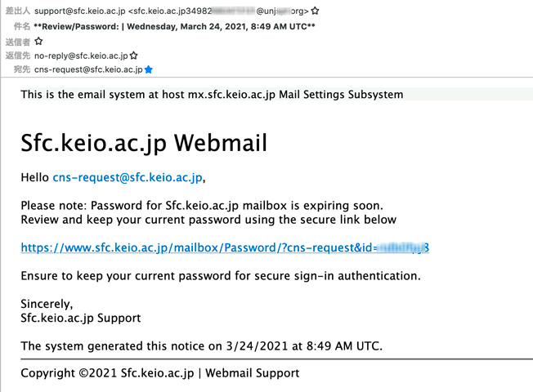Click the Sfc.keio.ac.jp Support signature

[x=81, y=318]
